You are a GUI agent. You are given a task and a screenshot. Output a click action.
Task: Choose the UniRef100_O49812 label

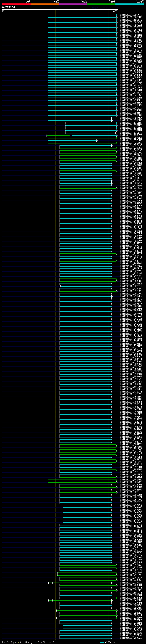(x=131, y=170)
